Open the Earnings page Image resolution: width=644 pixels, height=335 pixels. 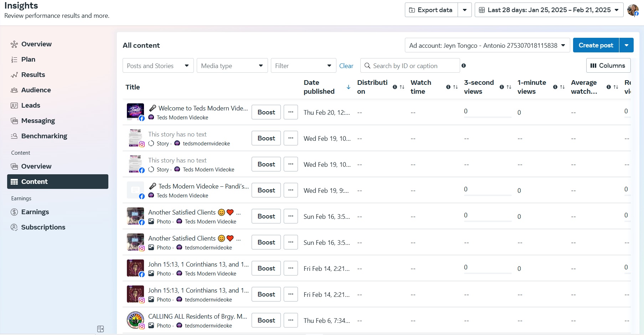[35, 212]
